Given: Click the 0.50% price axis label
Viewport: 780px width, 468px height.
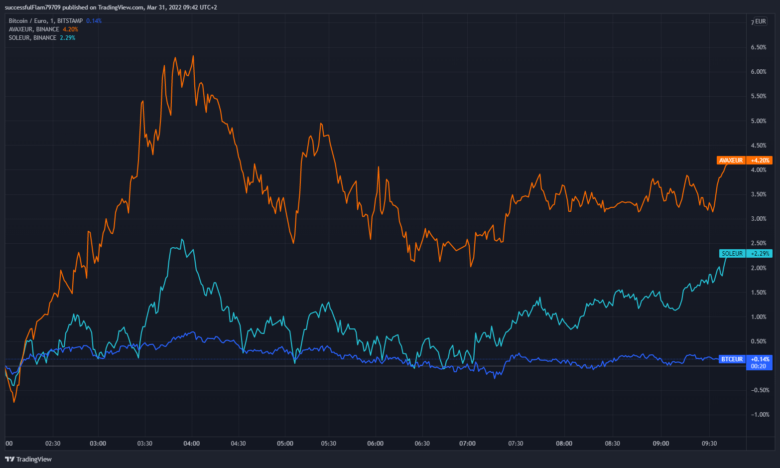Looking at the screenshot, I should (x=759, y=341).
